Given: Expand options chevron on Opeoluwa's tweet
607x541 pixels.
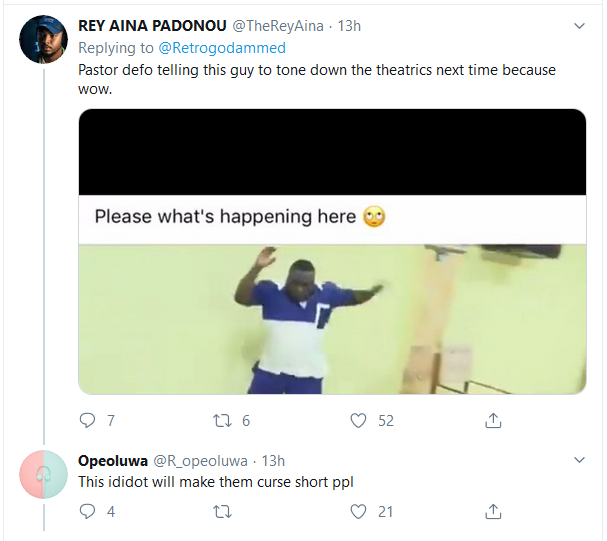Looking at the screenshot, I should (x=579, y=460).
